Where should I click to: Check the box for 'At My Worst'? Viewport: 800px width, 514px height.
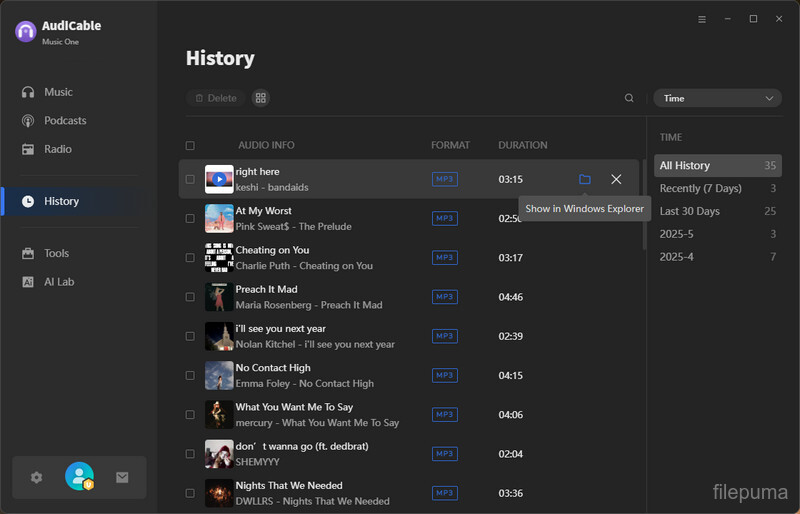[x=190, y=218]
